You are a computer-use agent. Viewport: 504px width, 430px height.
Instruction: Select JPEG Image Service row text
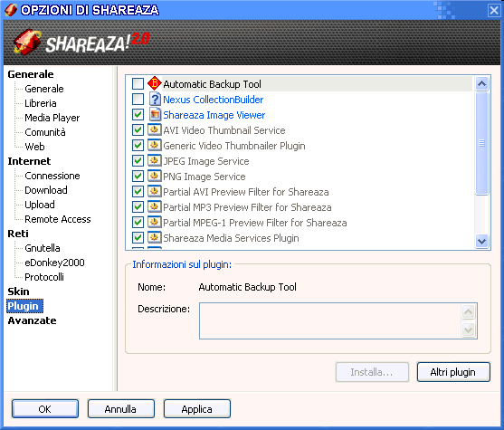(x=206, y=161)
